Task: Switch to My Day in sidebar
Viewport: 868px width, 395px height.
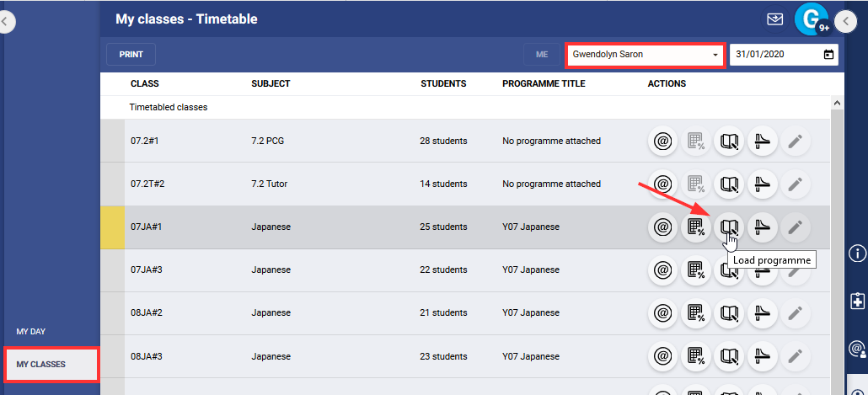Action: [31, 332]
